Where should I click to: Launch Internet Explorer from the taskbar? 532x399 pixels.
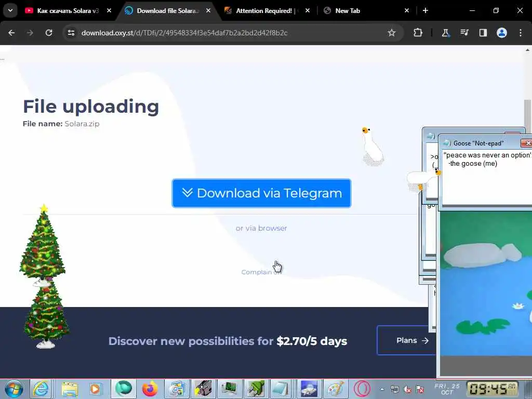coord(41,389)
